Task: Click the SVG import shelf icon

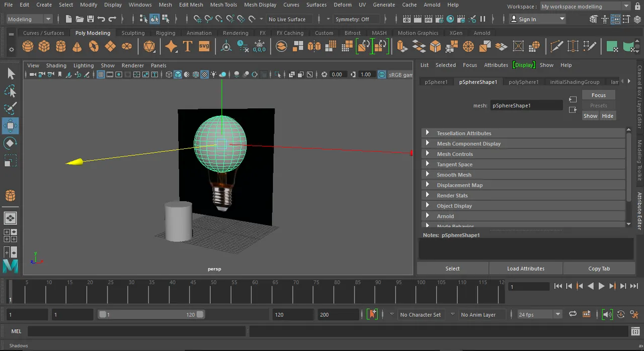Action: (204, 46)
